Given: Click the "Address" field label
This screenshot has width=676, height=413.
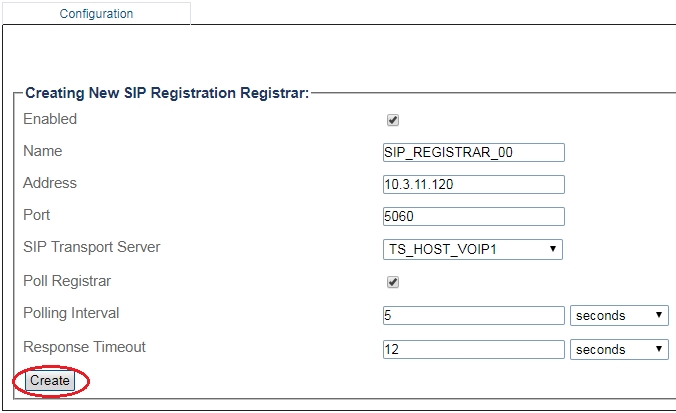Looking at the screenshot, I should coord(50,183).
